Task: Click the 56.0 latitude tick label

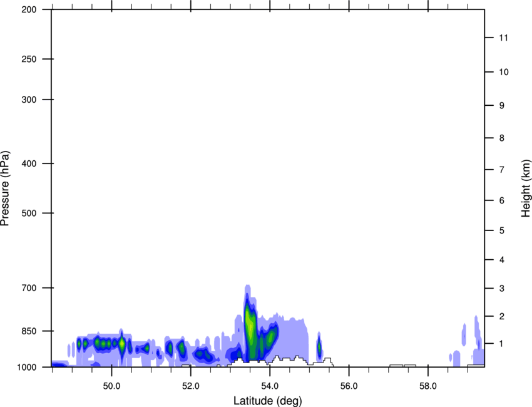Action: pyautogui.click(x=349, y=386)
